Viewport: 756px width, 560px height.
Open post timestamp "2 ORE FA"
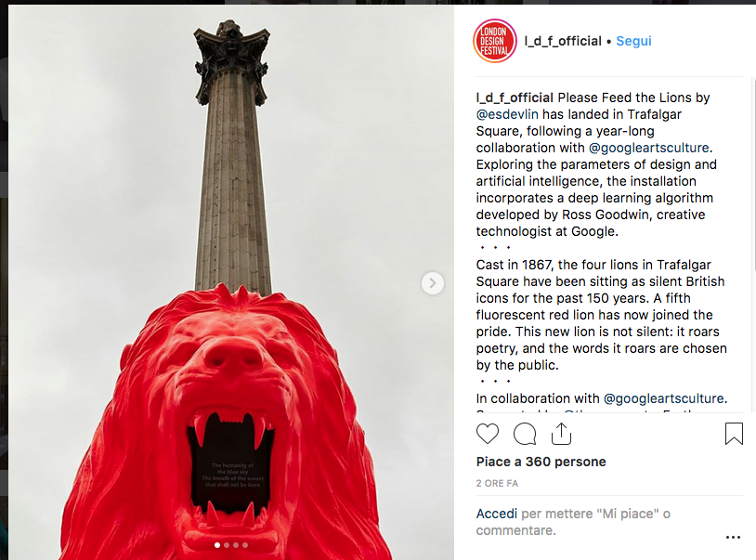coord(497,483)
